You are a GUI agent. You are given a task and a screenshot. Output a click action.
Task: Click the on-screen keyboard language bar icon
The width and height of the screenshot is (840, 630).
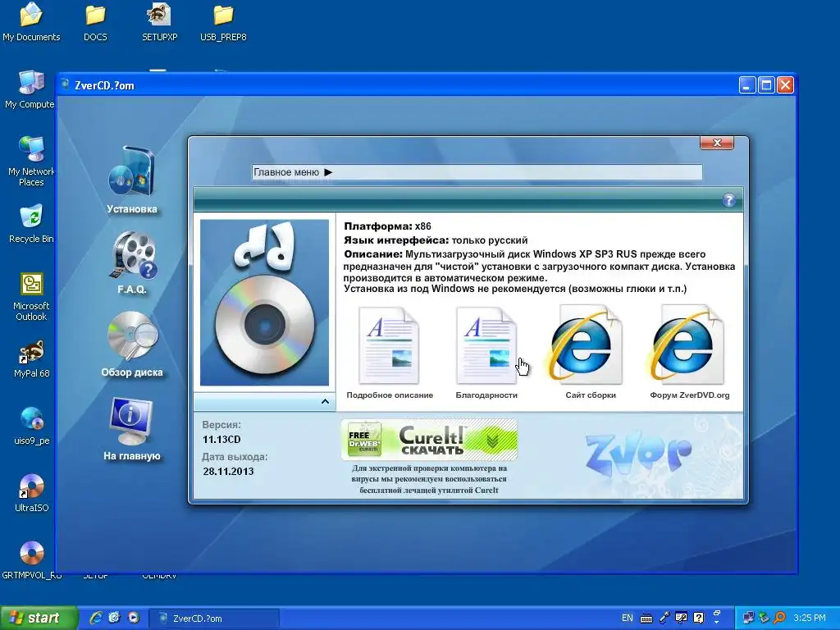646,619
